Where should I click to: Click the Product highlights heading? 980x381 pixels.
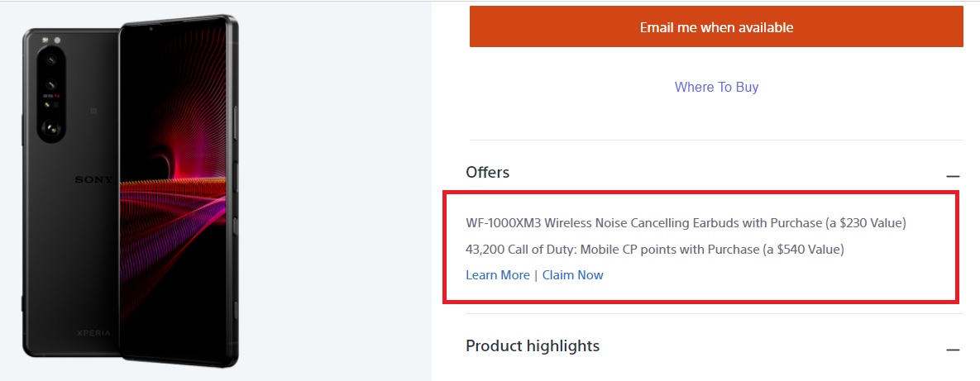point(533,345)
